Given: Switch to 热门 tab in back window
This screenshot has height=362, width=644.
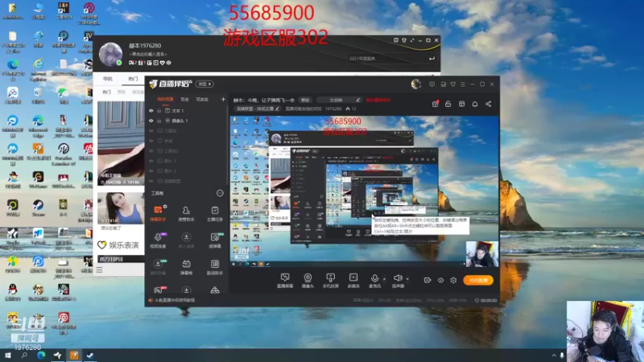Looking at the screenshot, I should [133, 78].
